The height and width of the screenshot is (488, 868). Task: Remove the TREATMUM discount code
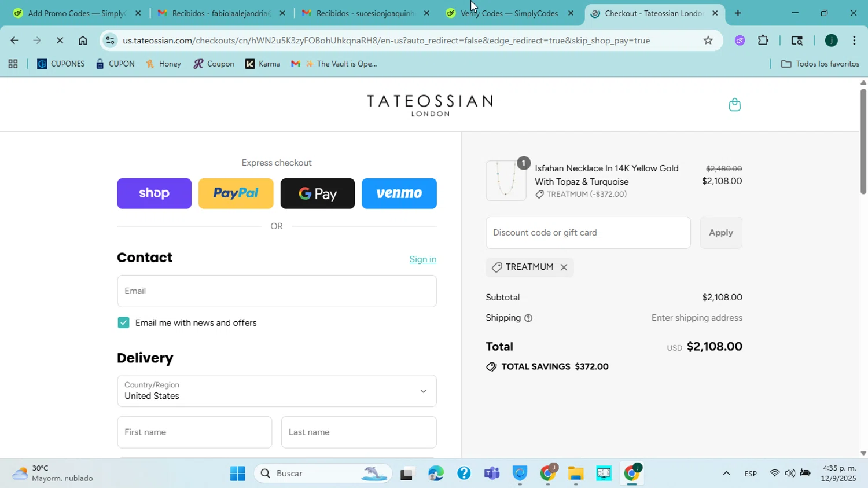tap(564, 267)
